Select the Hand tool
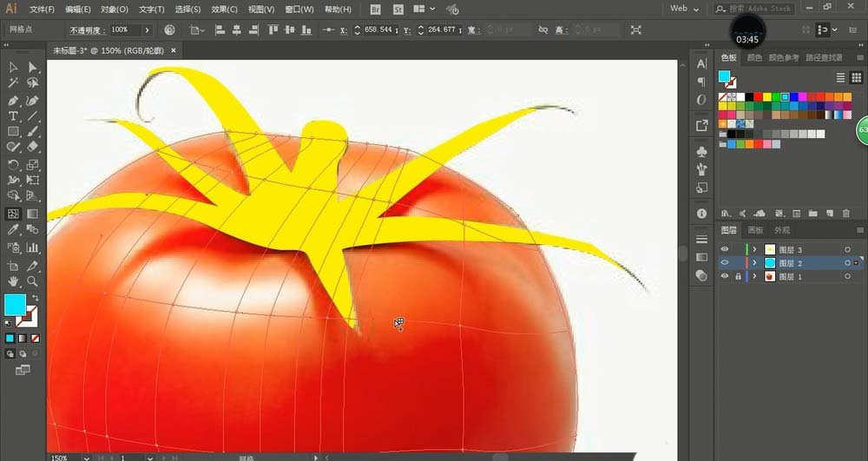The width and height of the screenshot is (868, 461). (x=13, y=281)
